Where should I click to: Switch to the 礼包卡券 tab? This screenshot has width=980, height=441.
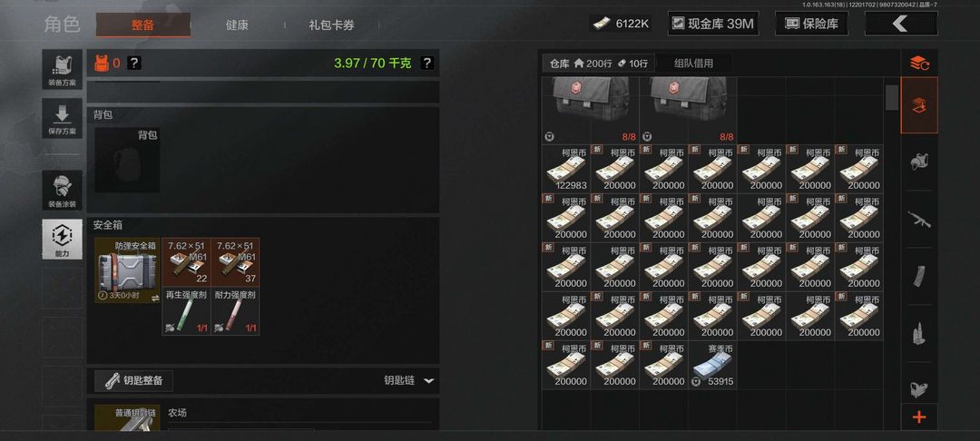[331, 25]
